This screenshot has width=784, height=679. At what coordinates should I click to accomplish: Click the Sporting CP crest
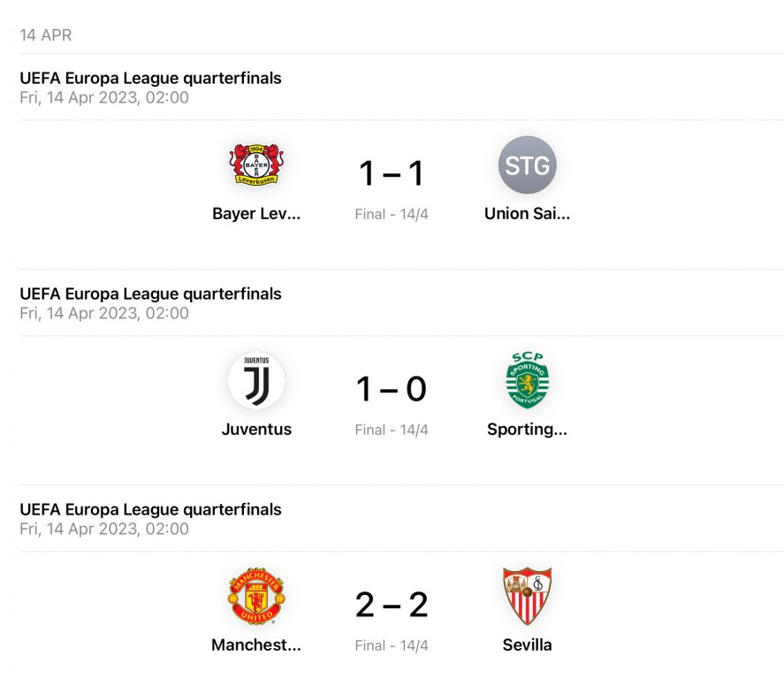(528, 380)
